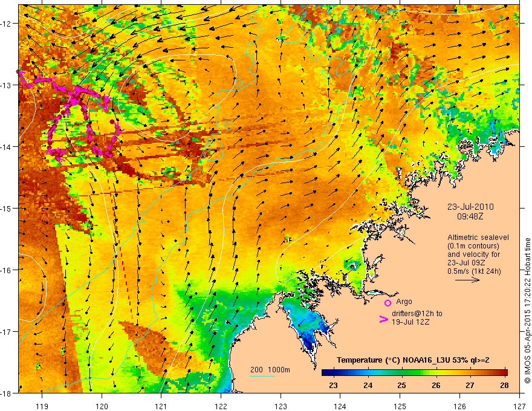Viewport: 532px width, 411px height.
Task: Click latitude axis label -17
Action: coord(6,331)
